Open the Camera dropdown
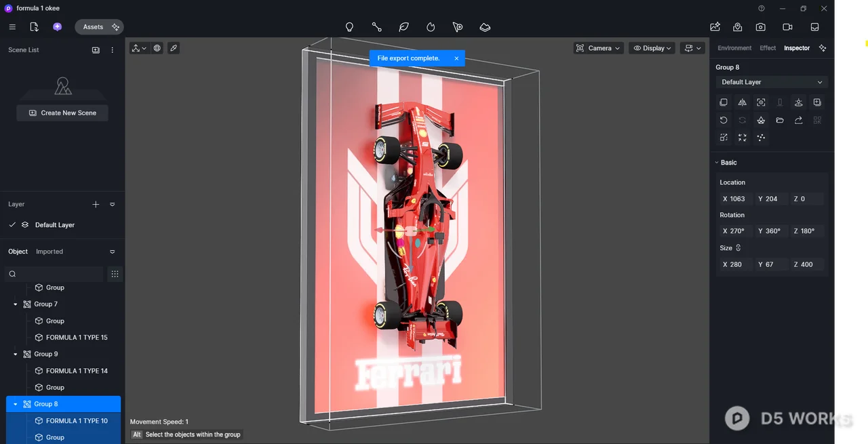The height and width of the screenshot is (444, 868). pyautogui.click(x=598, y=48)
